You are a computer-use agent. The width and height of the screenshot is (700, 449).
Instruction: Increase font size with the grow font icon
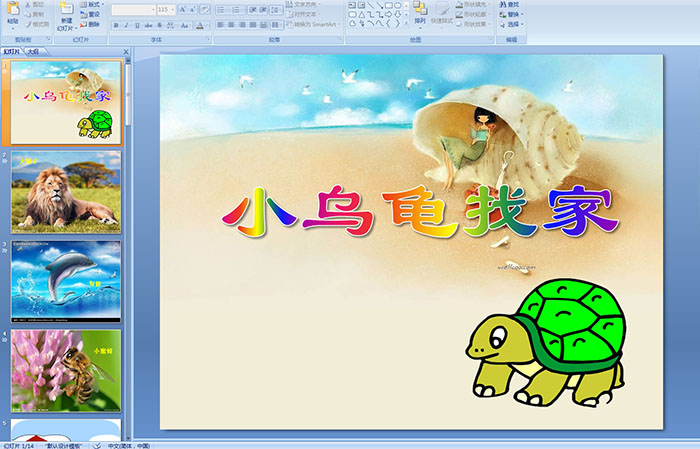pyautogui.click(x=183, y=9)
